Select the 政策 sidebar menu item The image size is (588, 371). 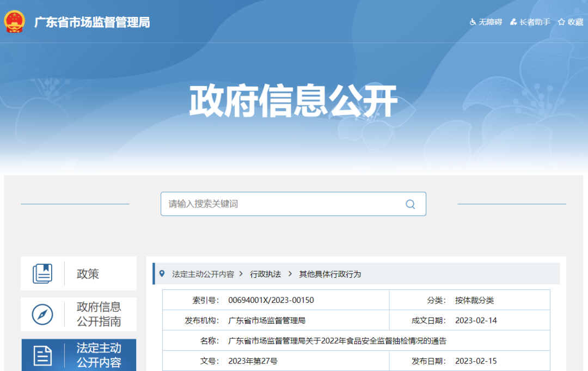click(x=87, y=274)
